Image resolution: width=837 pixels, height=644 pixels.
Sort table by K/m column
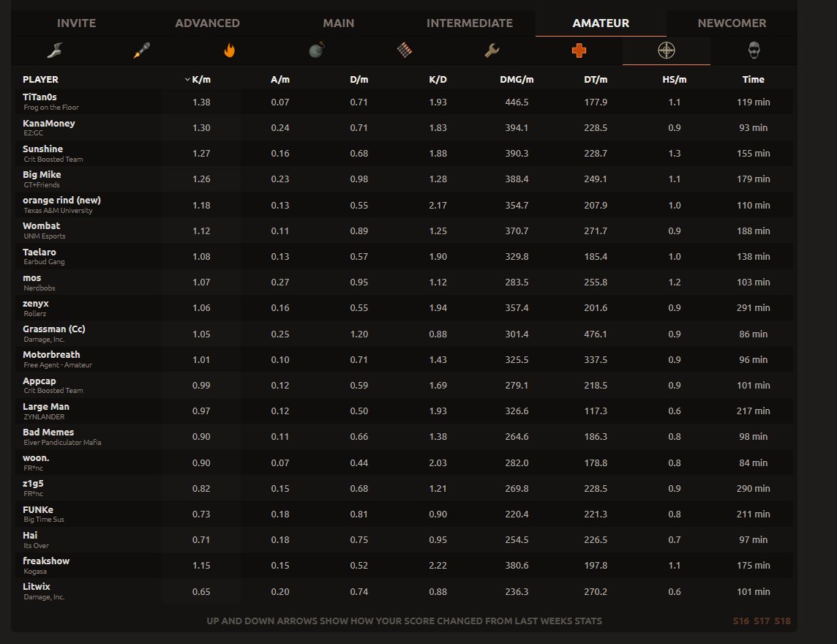tap(201, 80)
